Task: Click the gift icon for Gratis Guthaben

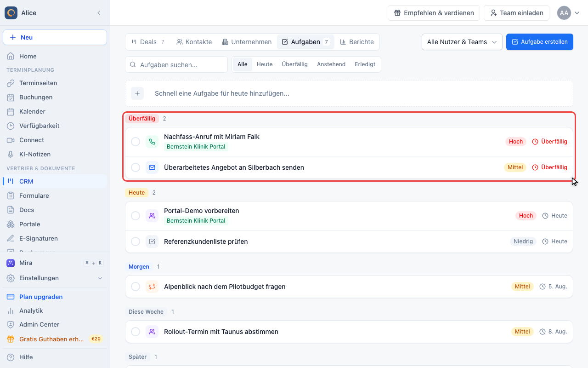Action: point(11,339)
